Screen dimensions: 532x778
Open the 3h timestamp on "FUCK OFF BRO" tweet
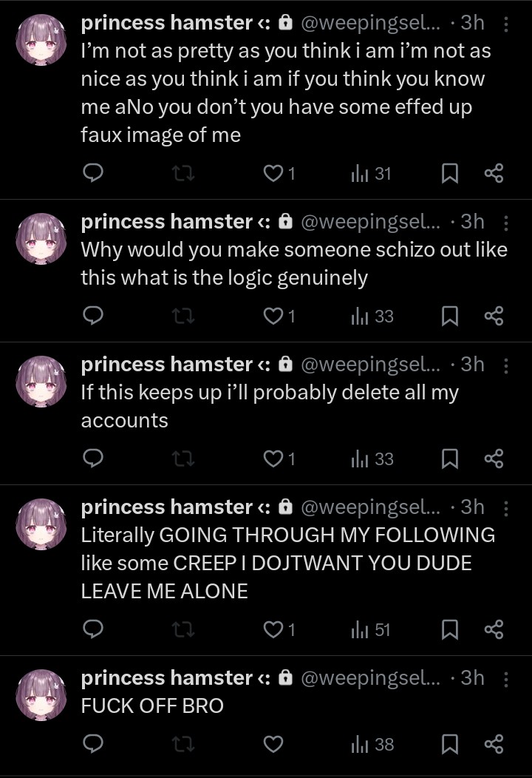click(x=472, y=677)
